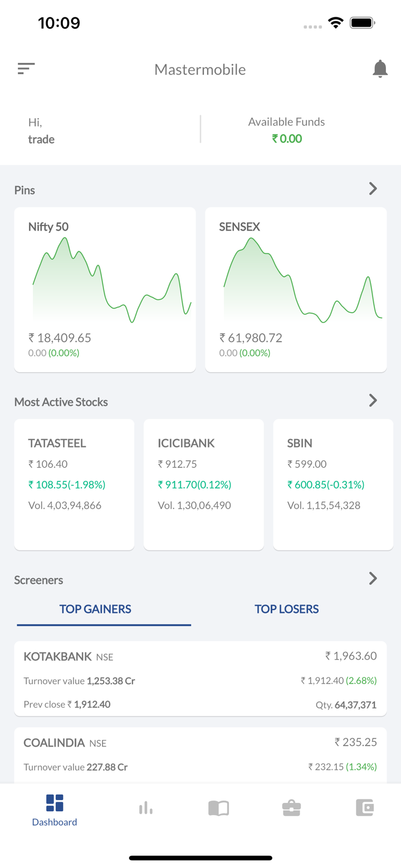Expand Most Active Stocks chevron
The image size is (401, 868).
click(373, 401)
